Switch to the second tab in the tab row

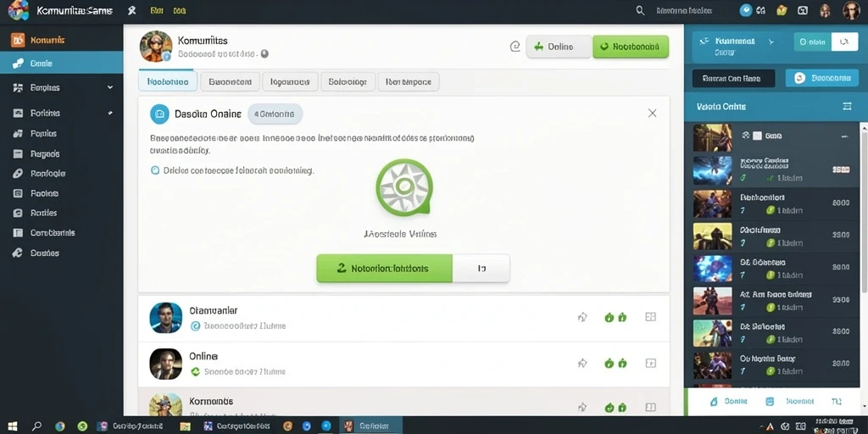point(230,82)
